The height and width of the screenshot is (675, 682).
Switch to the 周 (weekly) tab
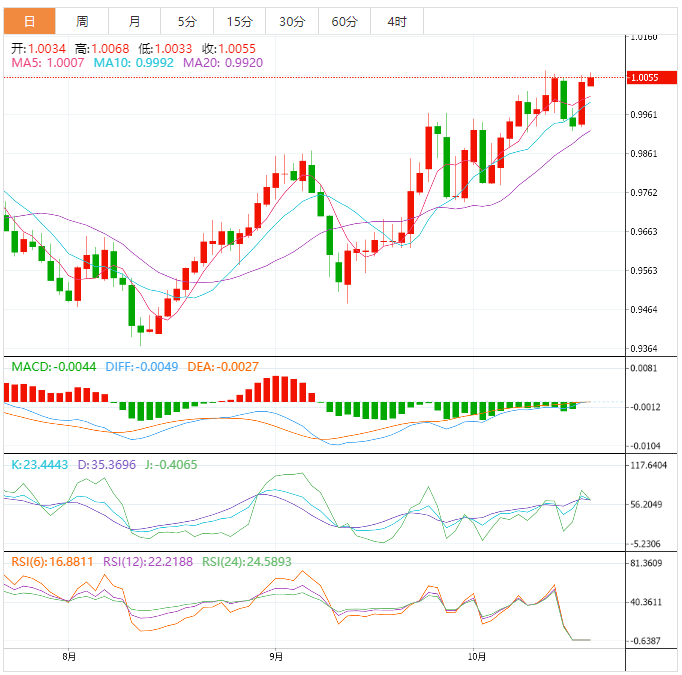[82, 21]
